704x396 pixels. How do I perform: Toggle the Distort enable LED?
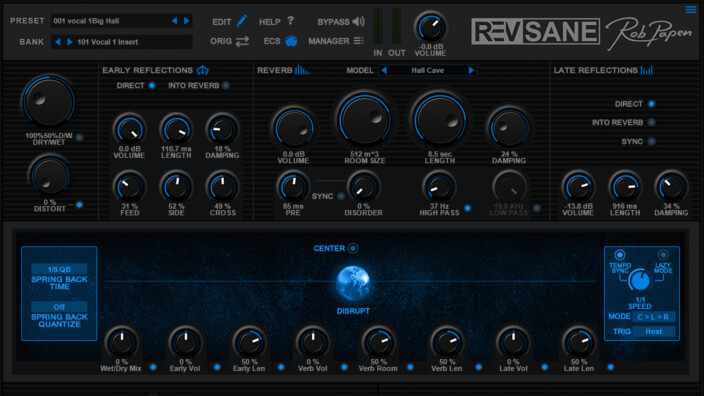point(79,205)
